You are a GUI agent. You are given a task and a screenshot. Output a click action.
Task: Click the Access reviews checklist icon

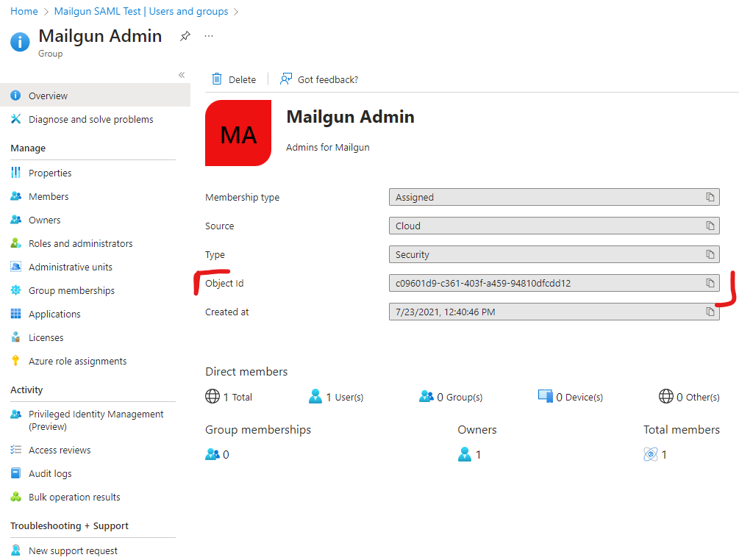click(x=15, y=449)
